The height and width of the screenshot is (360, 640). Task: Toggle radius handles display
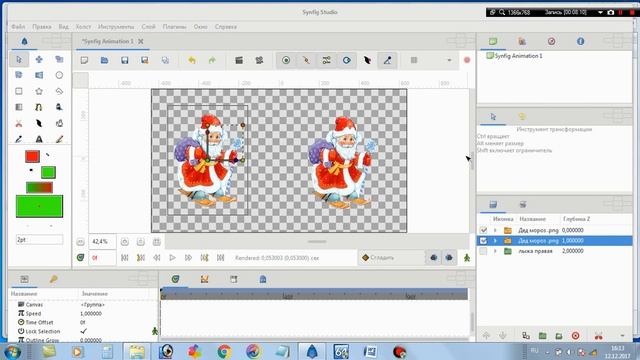347,60
